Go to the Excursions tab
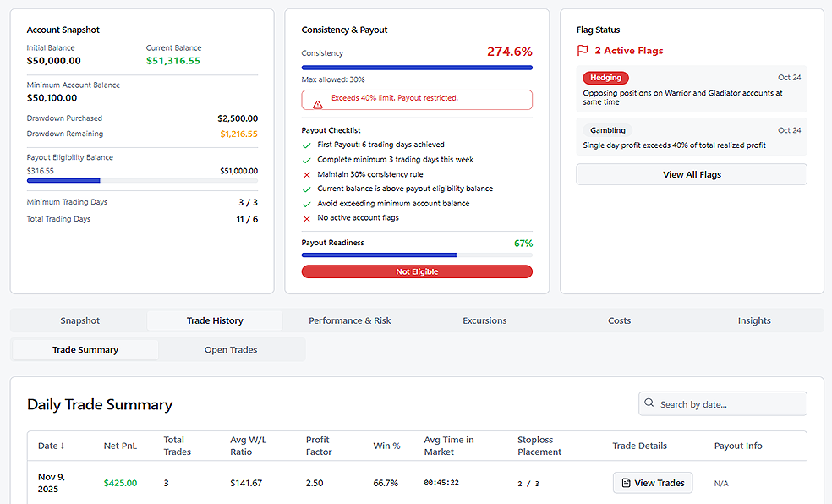The height and width of the screenshot is (504, 832). tap(484, 320)
